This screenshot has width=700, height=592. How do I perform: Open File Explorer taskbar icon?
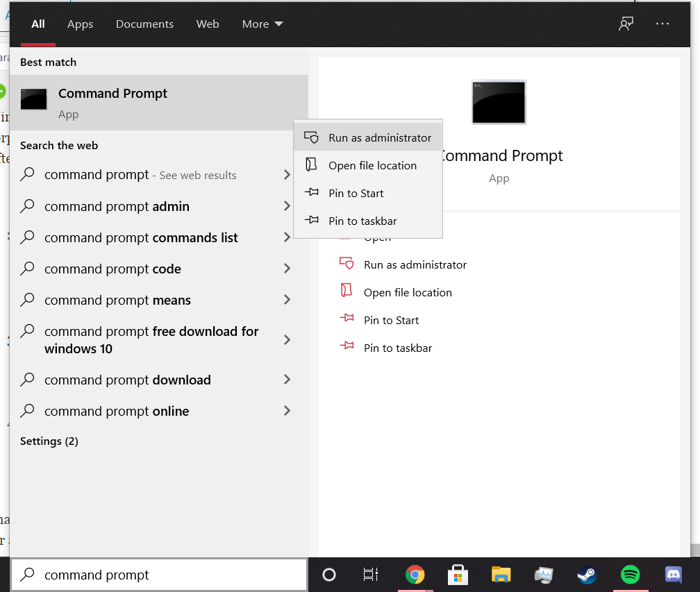[501, 575]
